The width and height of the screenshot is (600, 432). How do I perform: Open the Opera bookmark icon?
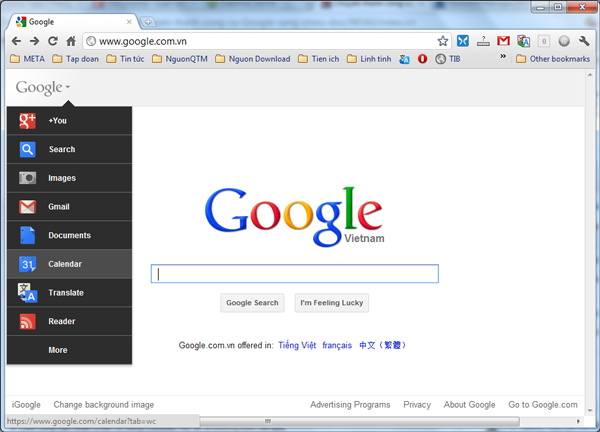pyautogui.click(x=422, y=59)
